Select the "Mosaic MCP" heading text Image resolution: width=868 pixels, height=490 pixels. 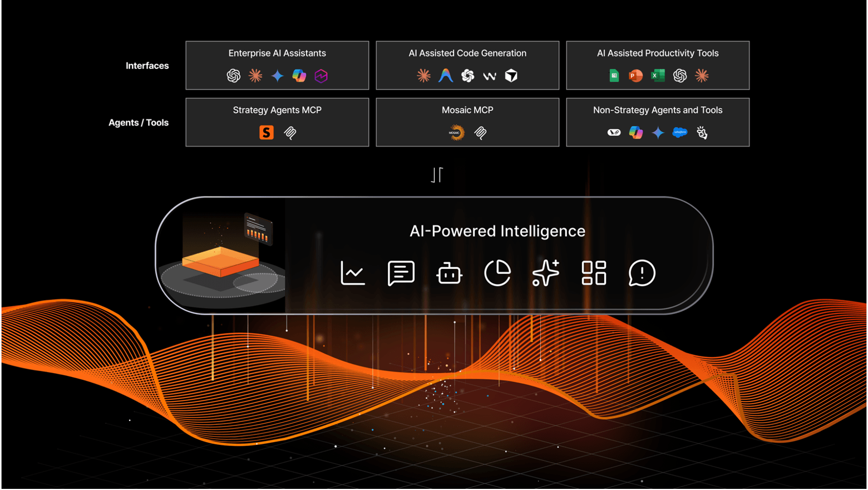click(467, 110)
